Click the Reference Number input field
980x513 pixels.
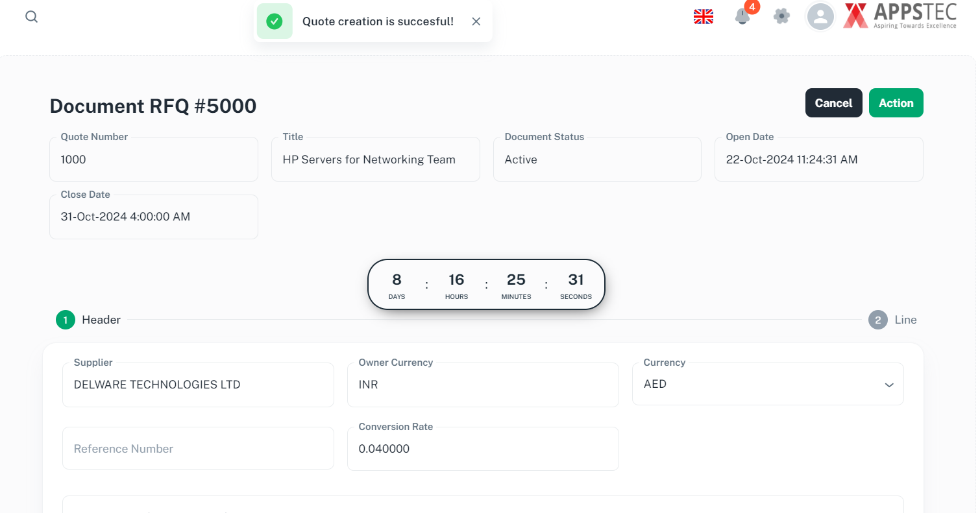[x=198, y=449]
